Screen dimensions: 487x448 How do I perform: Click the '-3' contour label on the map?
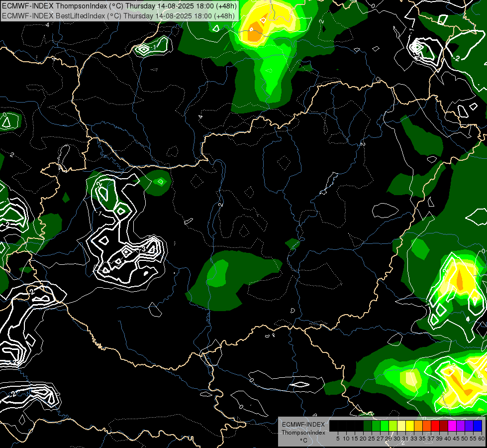tap(143, 249)
